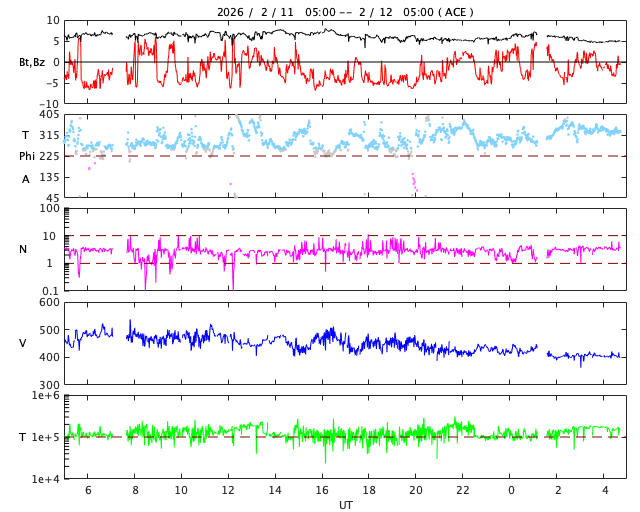Click the 1e+4 tick on the temperature panel

44,479
